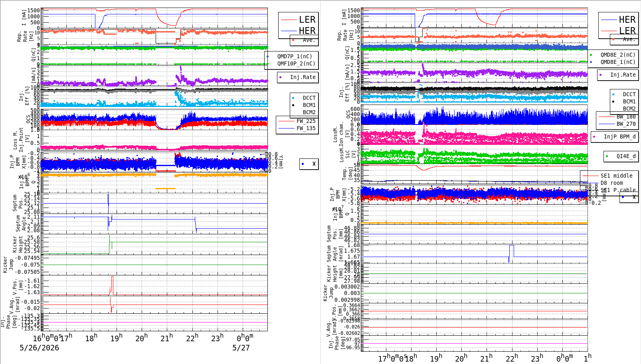Click the InjP BPM_d legend entry
Image resolution: width=641 pixels, height=364 pixels.
614,136
